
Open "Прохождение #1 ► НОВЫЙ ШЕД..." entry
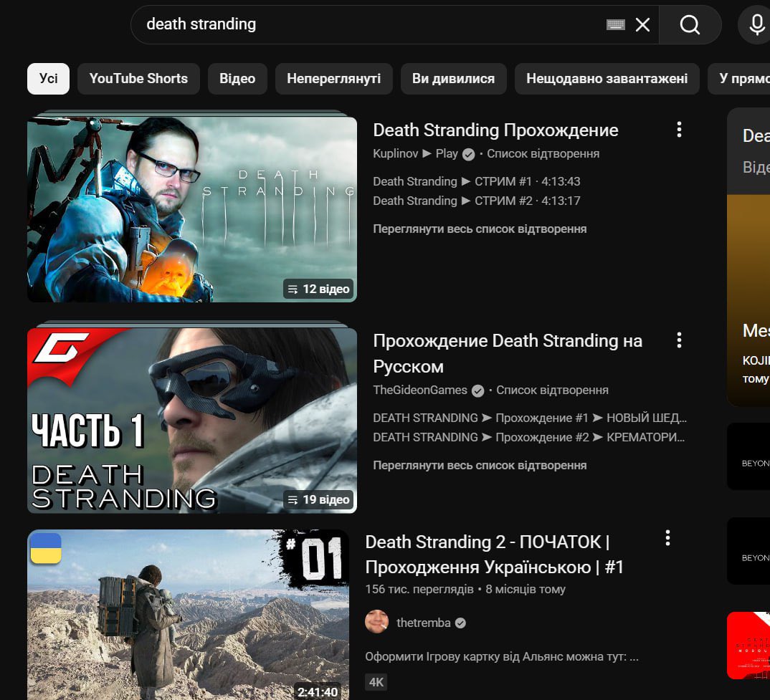(x=529, y=418)
